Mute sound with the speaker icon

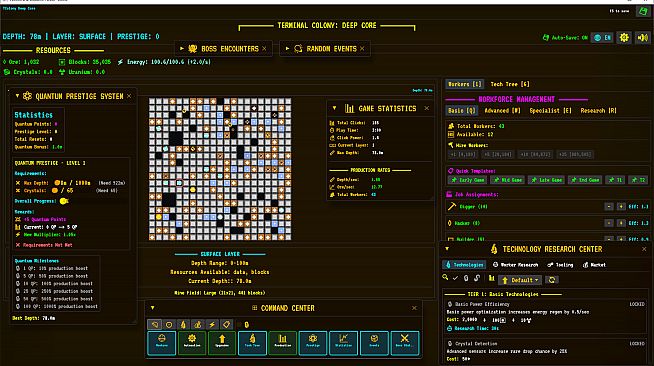643,38
